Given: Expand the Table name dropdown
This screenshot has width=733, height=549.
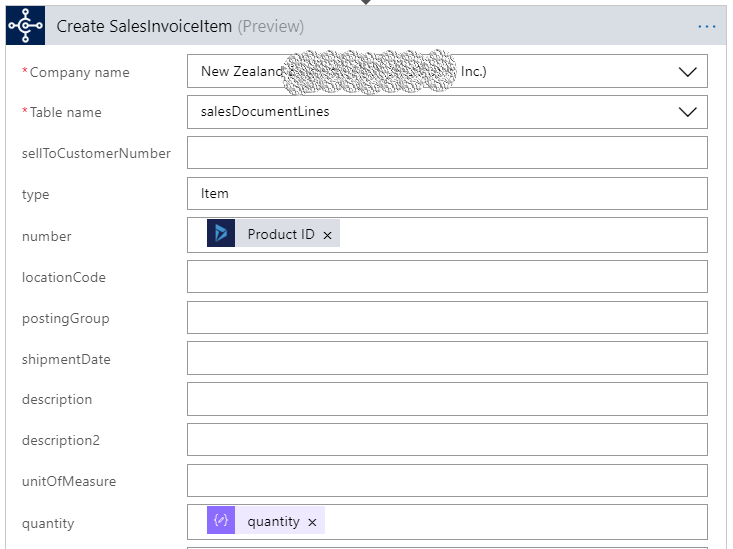Looking at the screenshot, I should tap(688, 112).
